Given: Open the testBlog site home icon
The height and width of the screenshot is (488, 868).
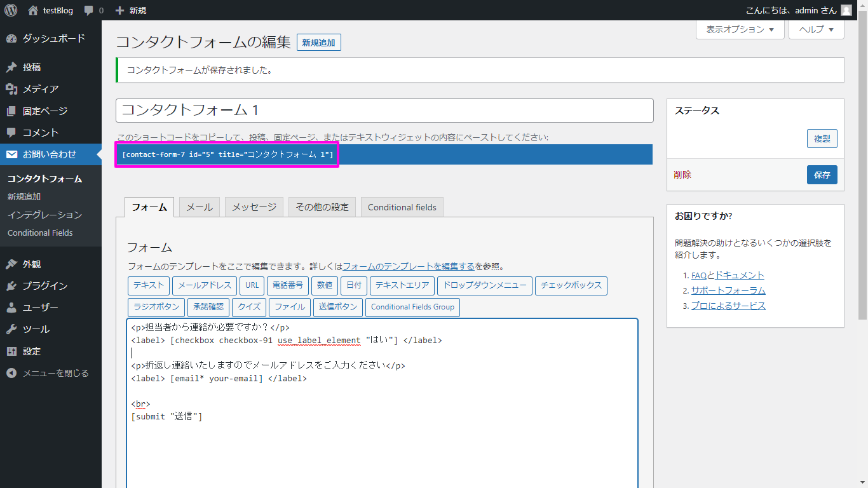Looking at the screenshot, I should point(33,10).
